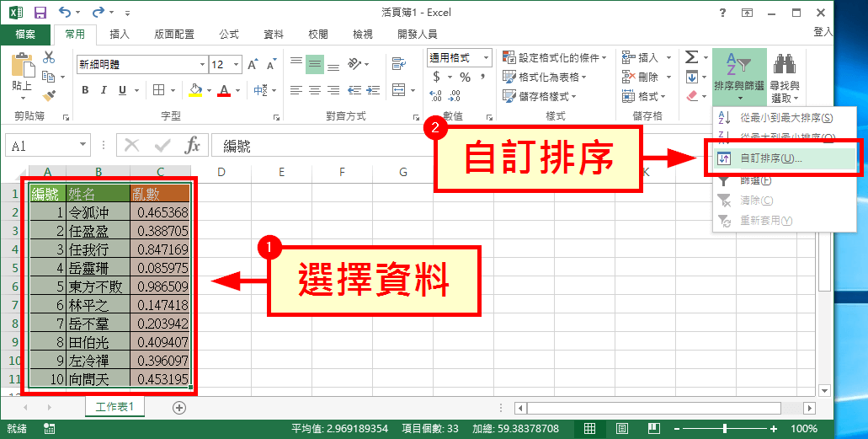The image size is (868, 439).
Task: Click Merge and Center icon
Action: click(398, 90)
